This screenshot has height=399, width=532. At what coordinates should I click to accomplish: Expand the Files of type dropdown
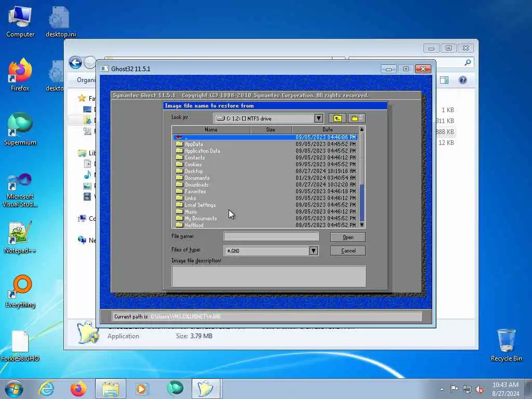(313, 251)
